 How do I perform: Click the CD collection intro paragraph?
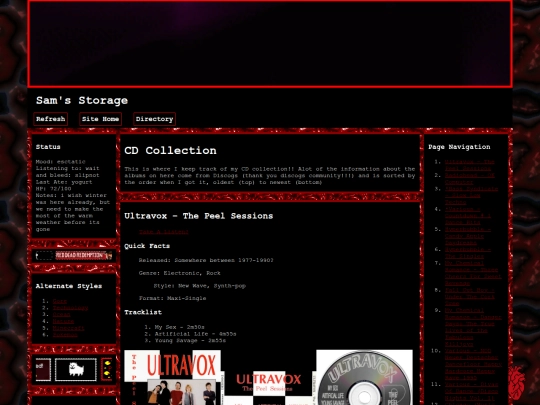pyautogui.click(x=270, y=176)
